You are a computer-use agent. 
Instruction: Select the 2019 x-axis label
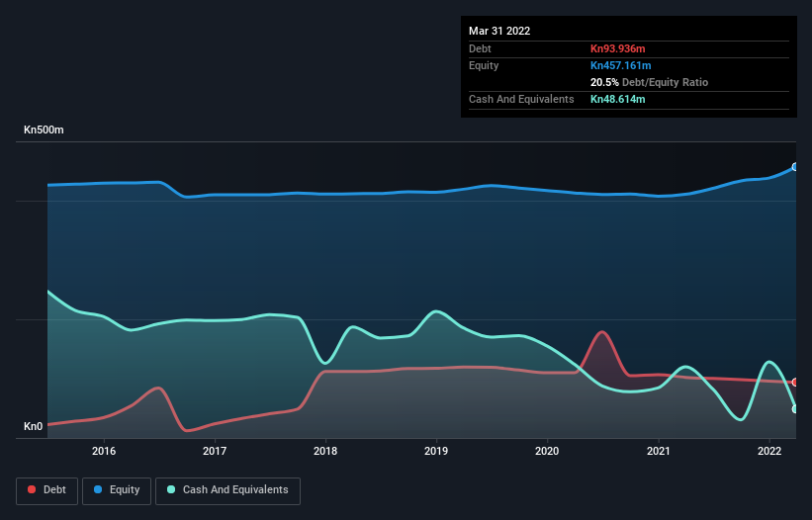tap(436, 451)
